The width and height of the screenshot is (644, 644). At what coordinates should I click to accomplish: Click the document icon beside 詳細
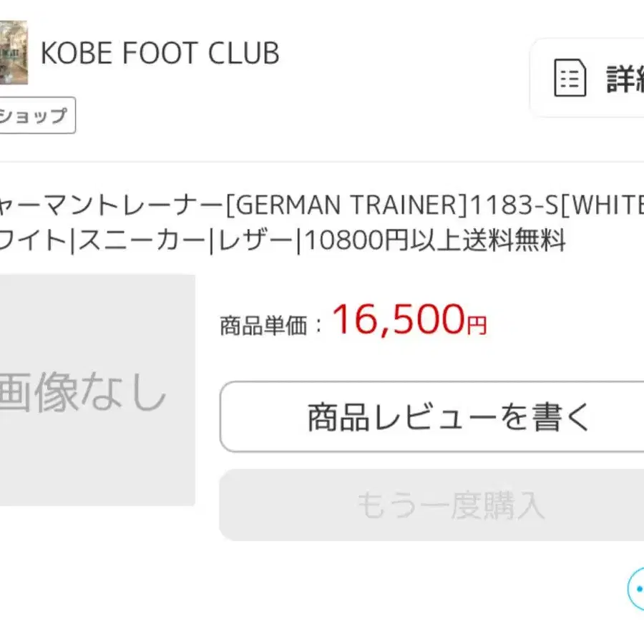pyautogui.click(x=570, y=78)
